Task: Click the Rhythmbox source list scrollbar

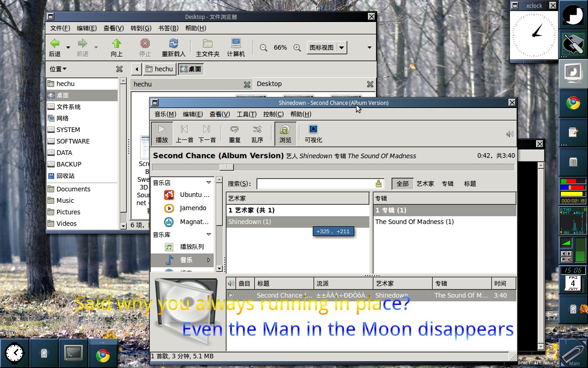Action: pyautogui.click(x=219, y=224)
